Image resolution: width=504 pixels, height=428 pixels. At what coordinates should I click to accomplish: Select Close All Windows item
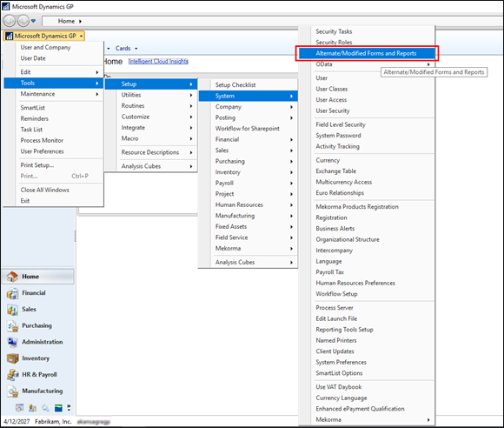(54, 191)
